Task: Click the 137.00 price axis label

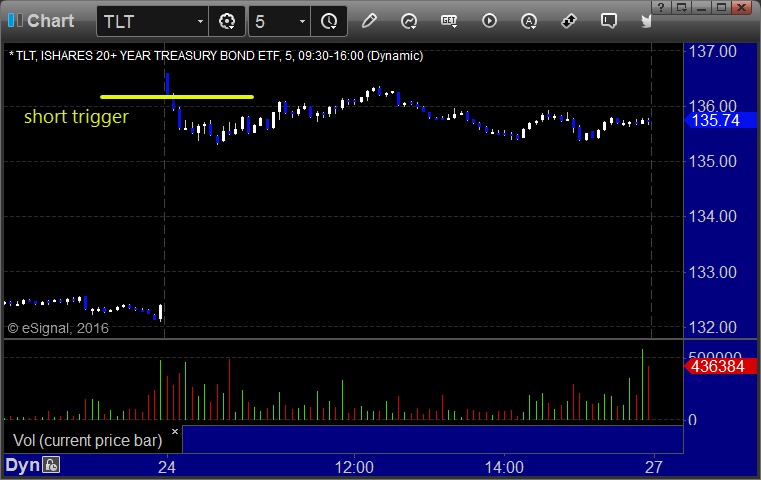Action: pos(712,51)
